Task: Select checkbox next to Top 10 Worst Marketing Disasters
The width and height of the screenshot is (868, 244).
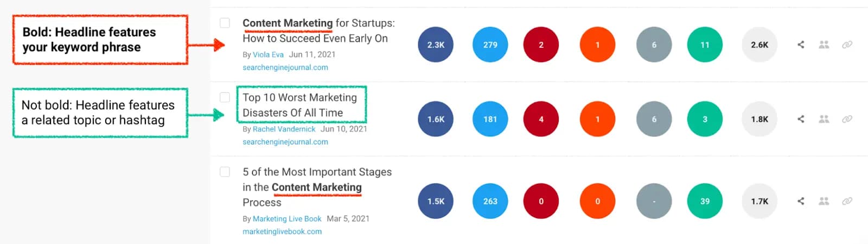Action: coord(225,97)
